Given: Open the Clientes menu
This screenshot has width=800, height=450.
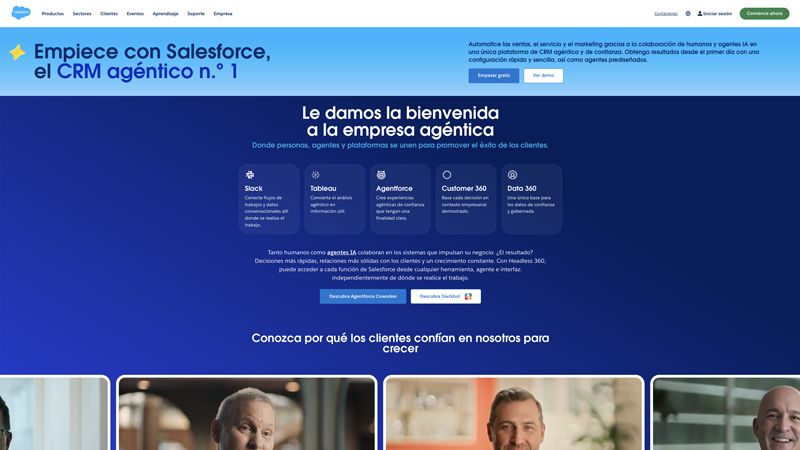Looking at the screenshot, I should coord(109,14).
